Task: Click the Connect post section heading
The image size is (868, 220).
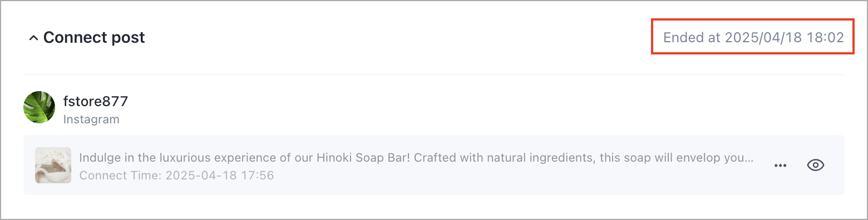Action: [94, 37]
